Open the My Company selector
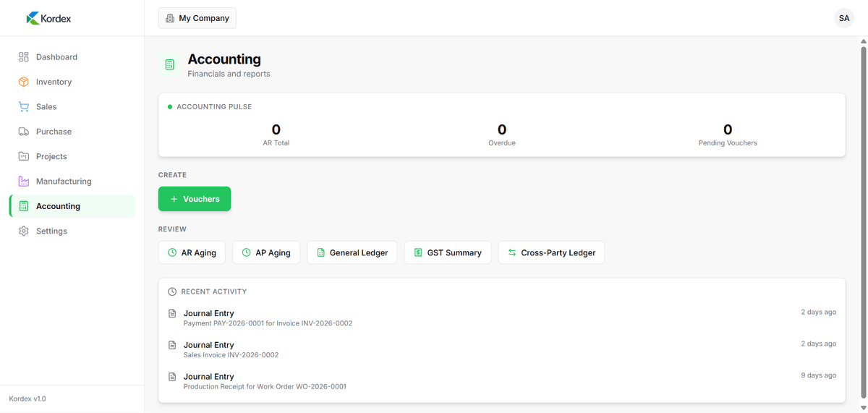This screenshot has height=413, width=868. pyautogui.click(x=197, y=18)
